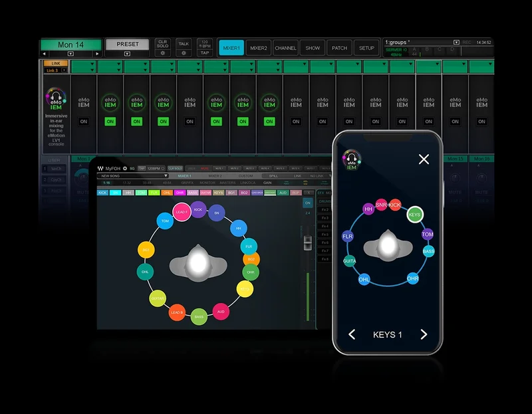The image size is (532, 414).
Task: Go to next channel after KEYS 1 on phone
Action: coord(424,335)
